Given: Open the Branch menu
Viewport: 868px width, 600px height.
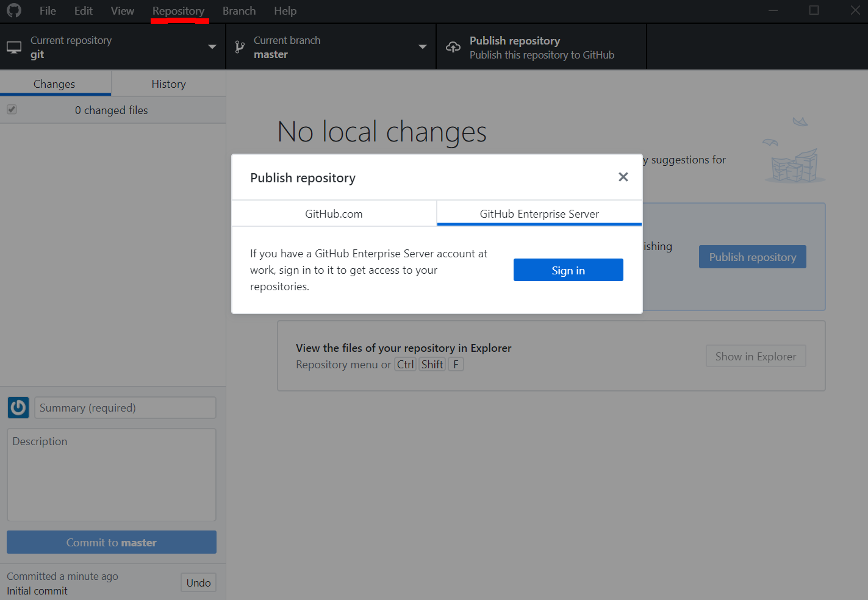Looking at the screenshot, I should point(239,11).
